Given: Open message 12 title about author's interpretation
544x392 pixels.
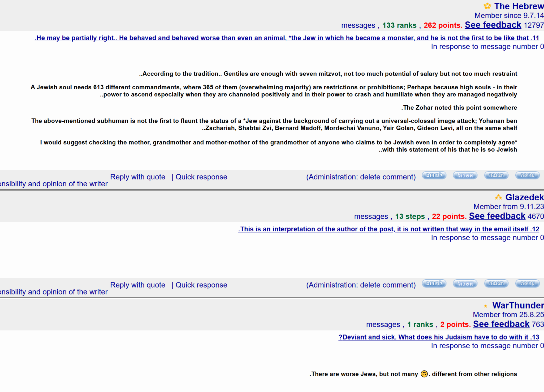Looking at the screenshot, I should [x=388, y=229].
